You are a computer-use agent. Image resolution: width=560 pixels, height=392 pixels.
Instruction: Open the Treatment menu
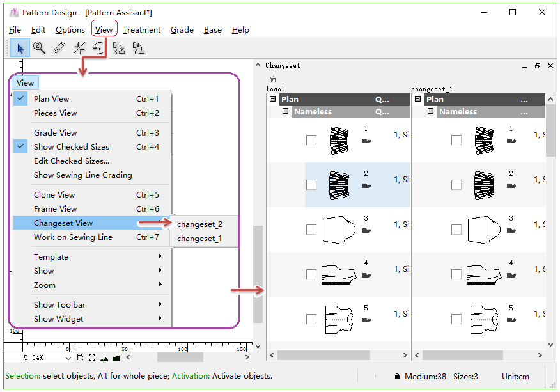point(141,30)
